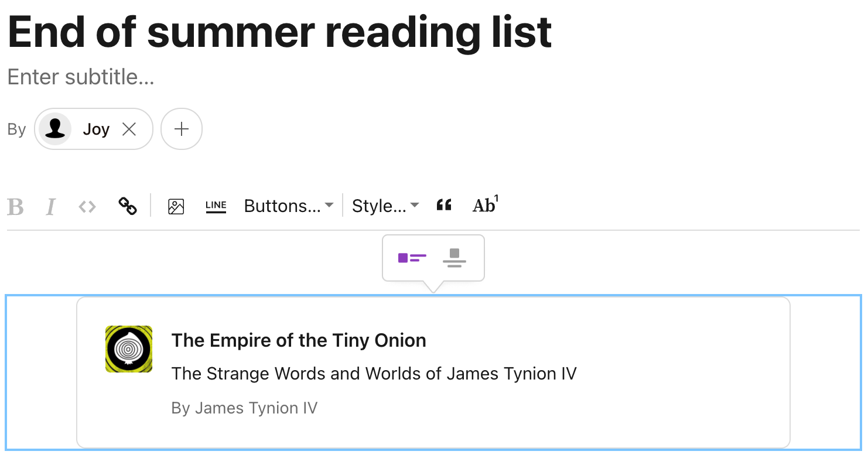Click the inline code brackets icon
Viewport: 868px width, 458px height.
tap(87, 206)
